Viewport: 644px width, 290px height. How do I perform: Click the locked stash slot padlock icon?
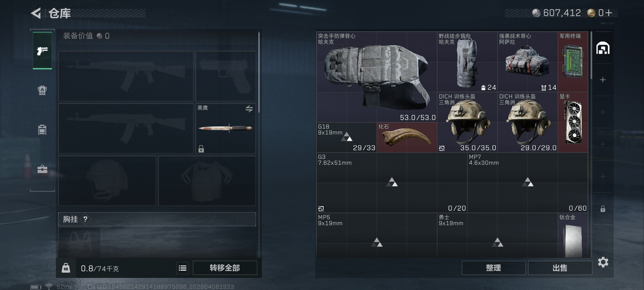point(603,209)
